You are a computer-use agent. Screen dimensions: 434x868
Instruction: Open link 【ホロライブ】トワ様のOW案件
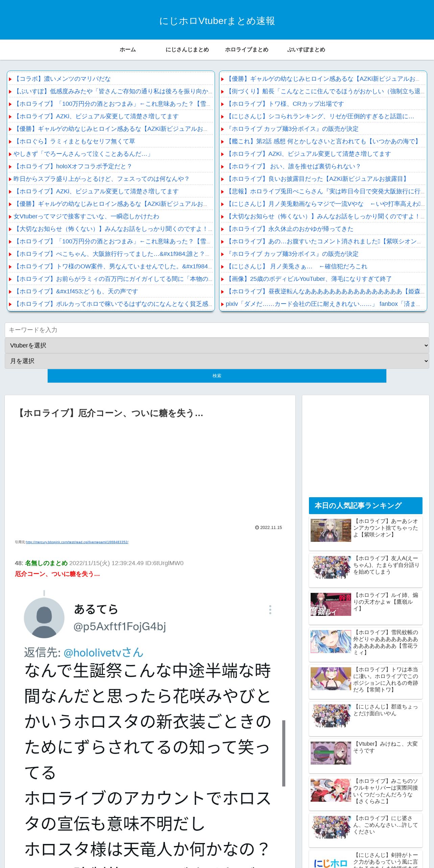pyautogui.click(x=113, y=266)
